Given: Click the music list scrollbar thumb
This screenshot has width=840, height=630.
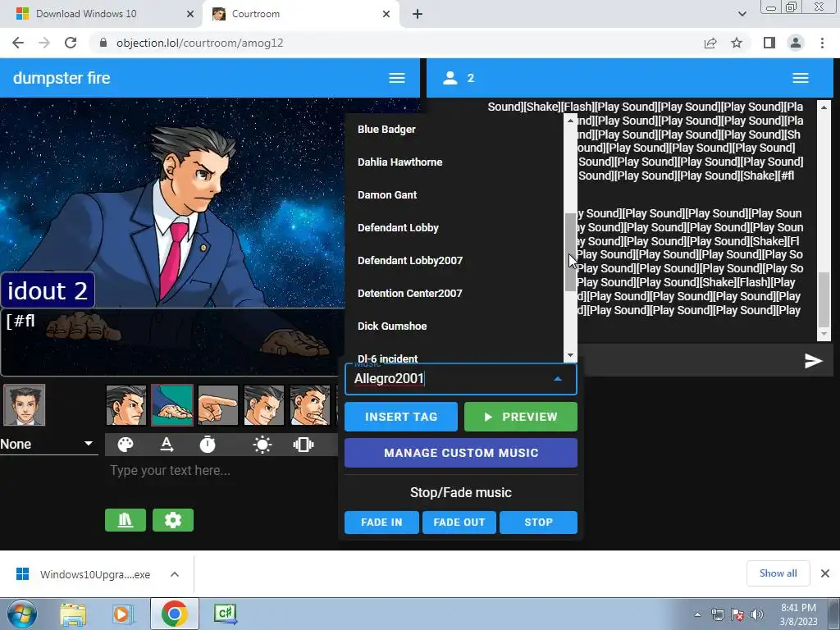Looking at the screenshot, I should coord(571,252).
